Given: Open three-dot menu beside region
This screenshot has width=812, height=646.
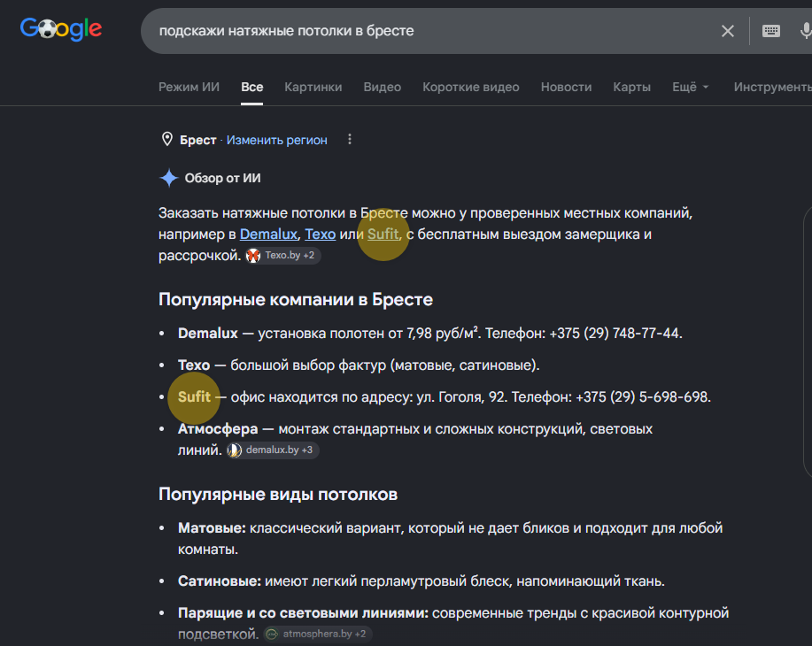Looking at the screenshot, I should coord(350,139).
